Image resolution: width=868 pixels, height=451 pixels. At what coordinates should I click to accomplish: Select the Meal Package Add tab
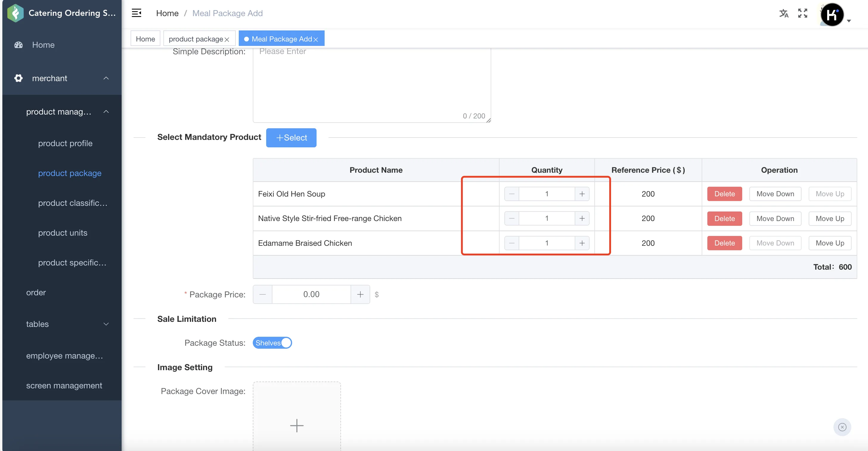[282, 39]
